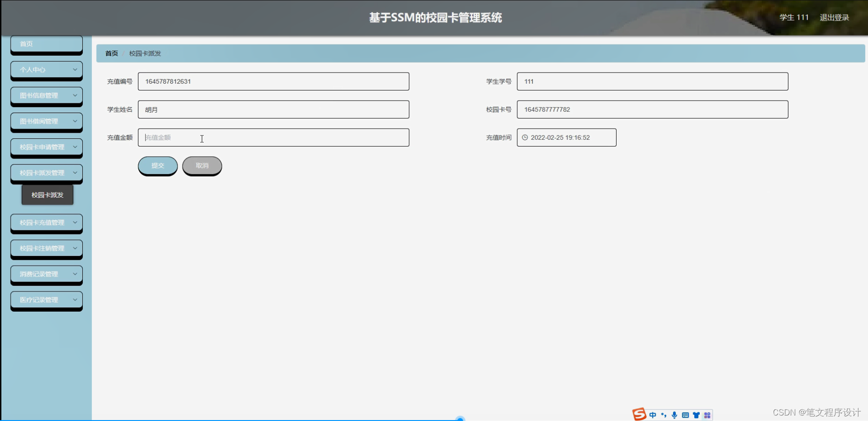Screen dimensions: 868x421
Task: Click the clock icon in 充值时间 field
Action: pyautogui.click(x=525, y=137)
